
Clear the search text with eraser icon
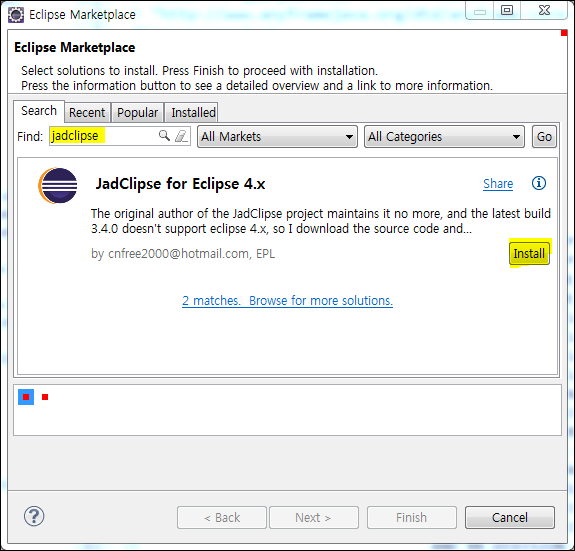pyautogui.click(x=182, y=136)
